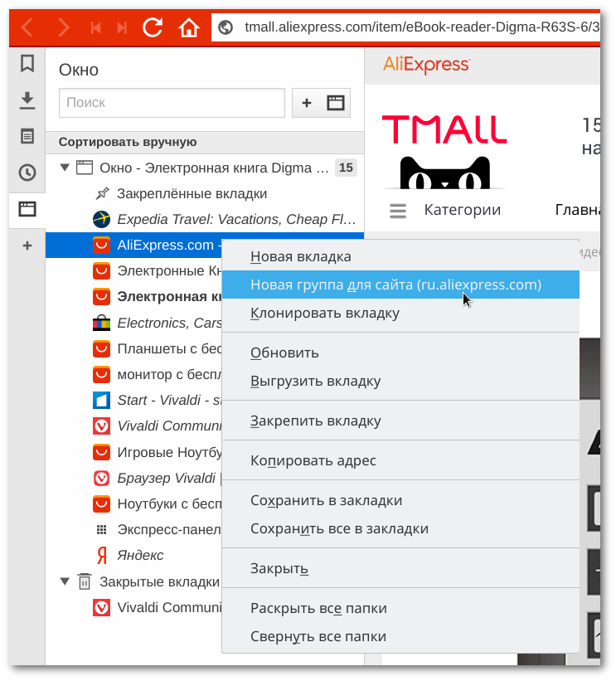Select the Ноутбуки с бесп tab row
Image resolution: width=616 pixels, height=681 pixels.
[x=133, y=503]
